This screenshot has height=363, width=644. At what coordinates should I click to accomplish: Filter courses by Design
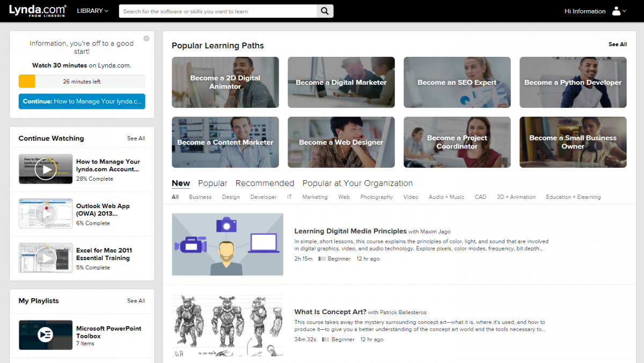(231, 197)
